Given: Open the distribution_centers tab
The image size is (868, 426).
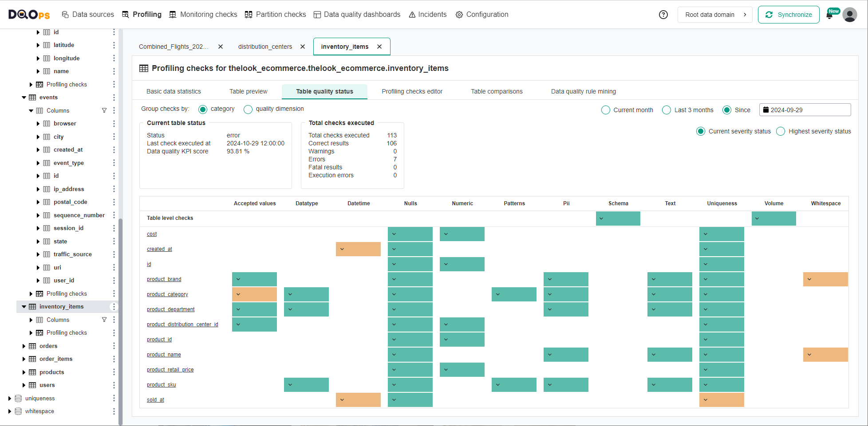Looking at the screenshot, I should (x=265, y=46).
